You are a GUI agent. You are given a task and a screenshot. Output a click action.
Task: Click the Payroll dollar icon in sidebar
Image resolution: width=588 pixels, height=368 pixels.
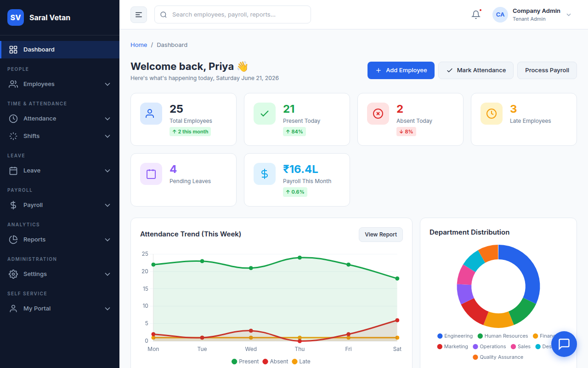[13, 205]
